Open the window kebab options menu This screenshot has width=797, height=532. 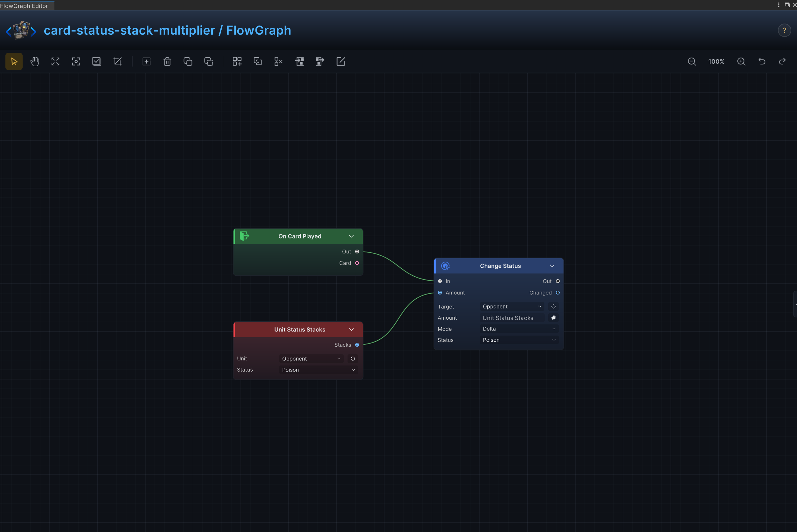[x=779, y=5]
